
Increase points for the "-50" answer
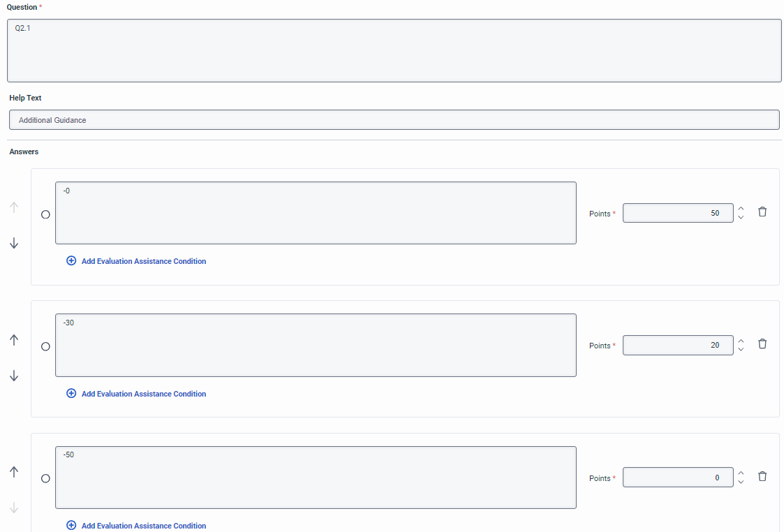click(741, 473)
